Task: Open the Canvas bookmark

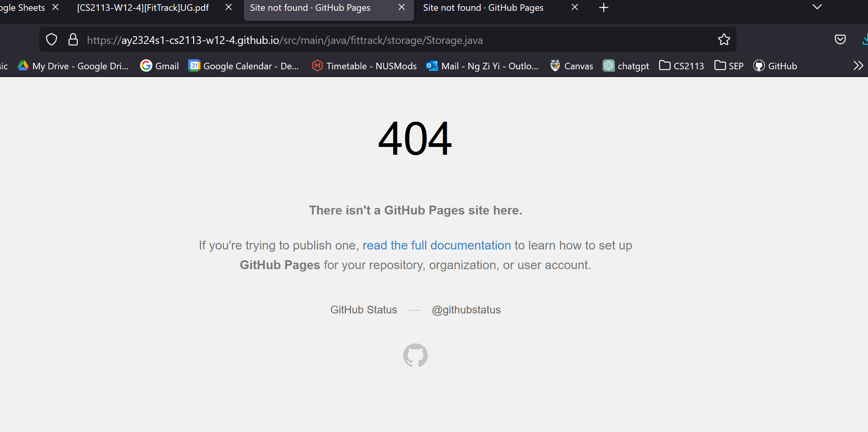Action: 572,66
